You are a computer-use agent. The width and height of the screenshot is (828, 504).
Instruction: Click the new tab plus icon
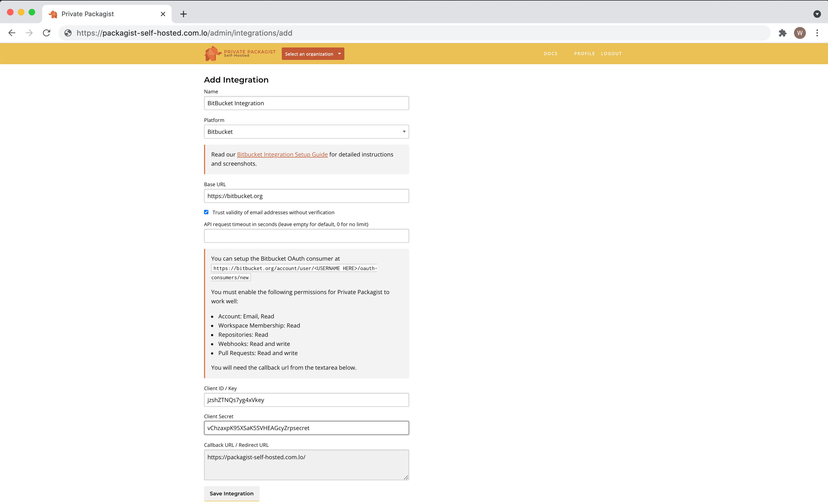pos(183,13)
